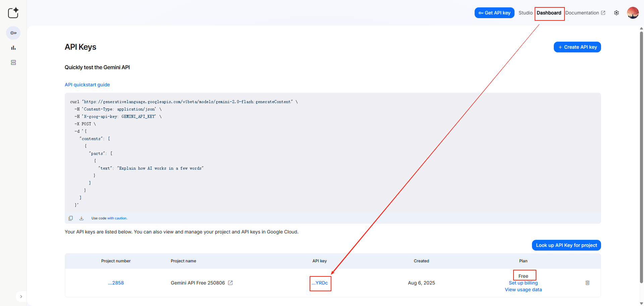Viewport: 644px width, 306px height.
Task: Reveal the API key ending YRDc
Action: click(320, 283)
